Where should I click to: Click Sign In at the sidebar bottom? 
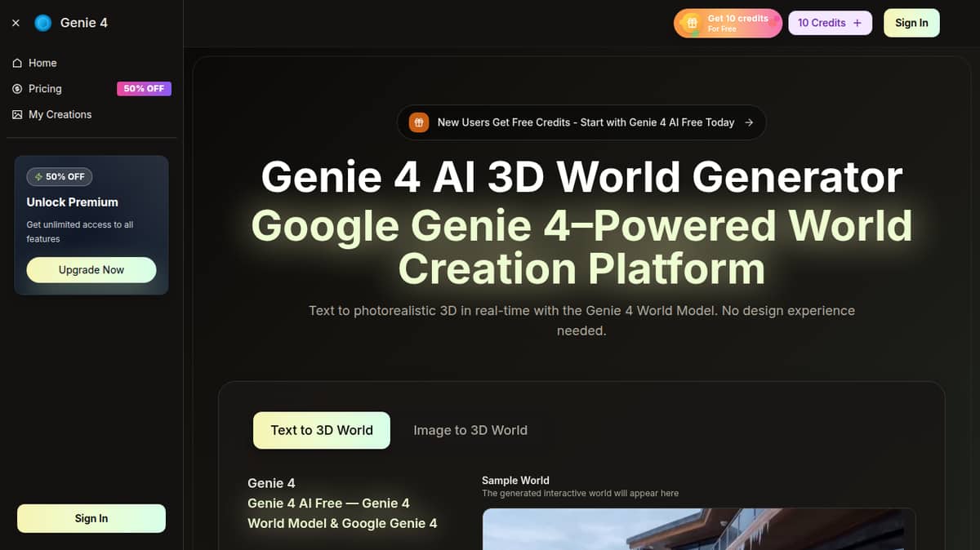pyautogui.click(x=91, y=518)
